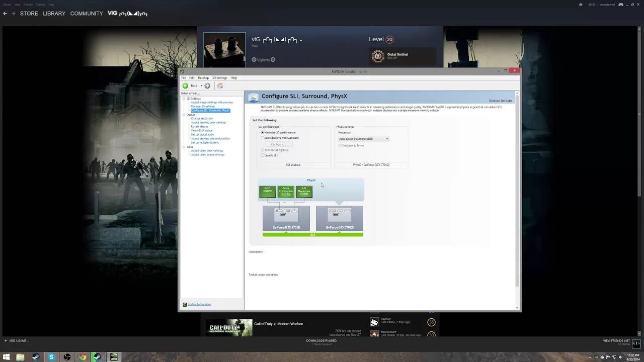Open Call of Duty 4: Modern Warfare
The height and width of the screenshot is (362, 644).
(x=279, y=324)
